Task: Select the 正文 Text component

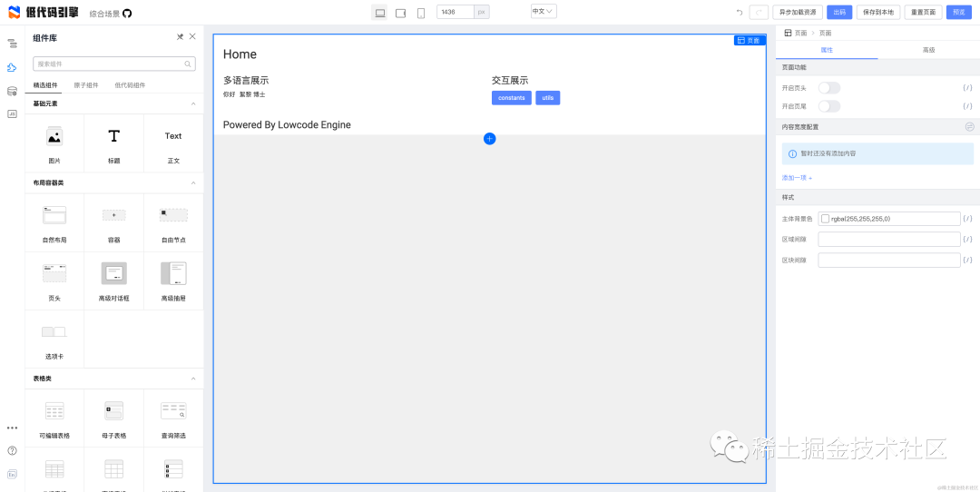Action: 173,143
